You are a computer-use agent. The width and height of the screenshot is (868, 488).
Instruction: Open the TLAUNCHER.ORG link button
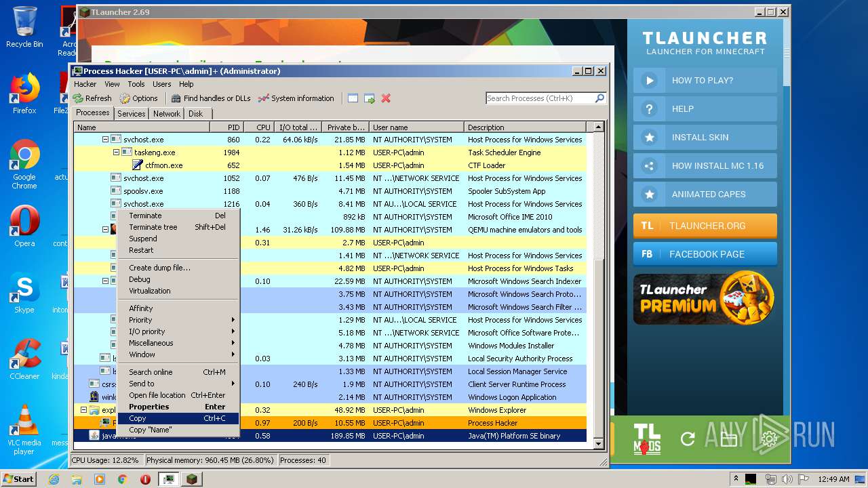(705, 226)
